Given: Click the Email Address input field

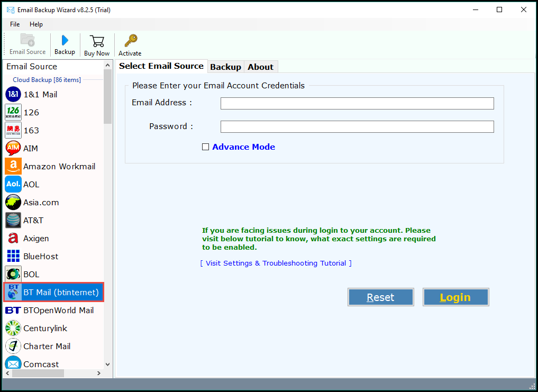Looking at the screenshot, I should click(357, 103).
